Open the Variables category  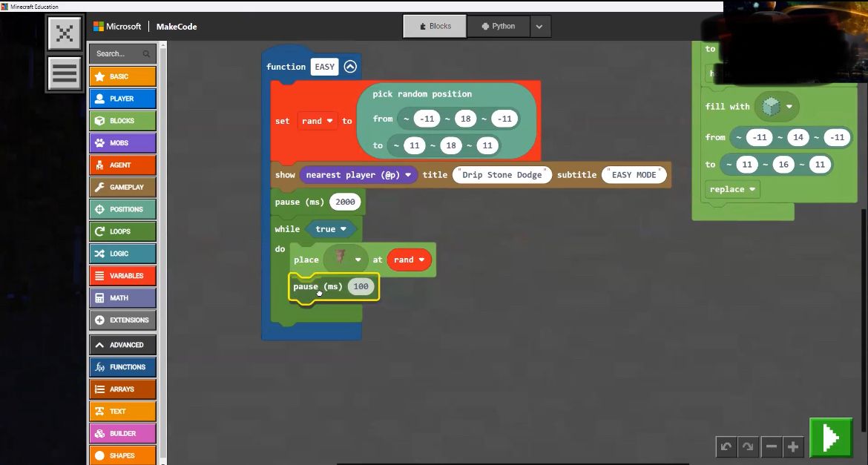coord(122,275)
